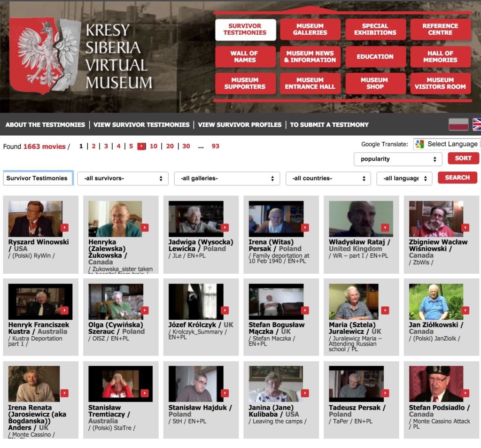This screenshot has height=448, width=481.
Task: Click the Survivor Testimonies search field
Action: coord(38,178)
